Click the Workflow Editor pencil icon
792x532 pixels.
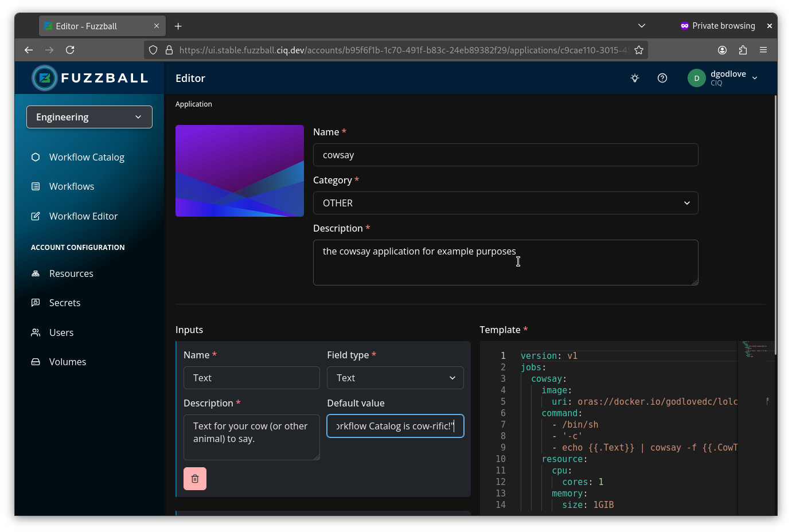tap(35, 216)
